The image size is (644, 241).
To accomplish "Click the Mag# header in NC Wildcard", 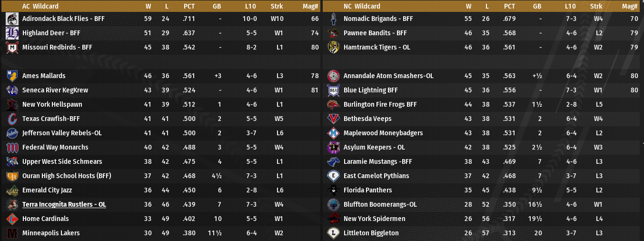I will (x=629, y=7).
